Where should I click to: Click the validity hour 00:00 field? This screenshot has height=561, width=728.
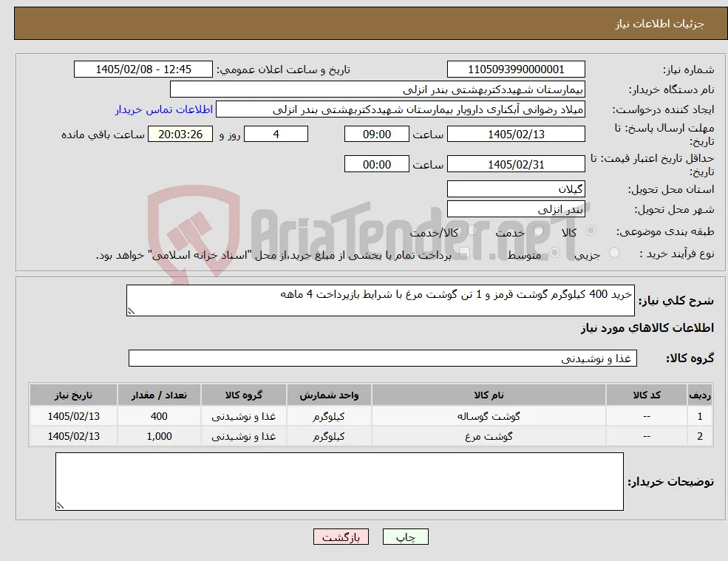point(376,164)
